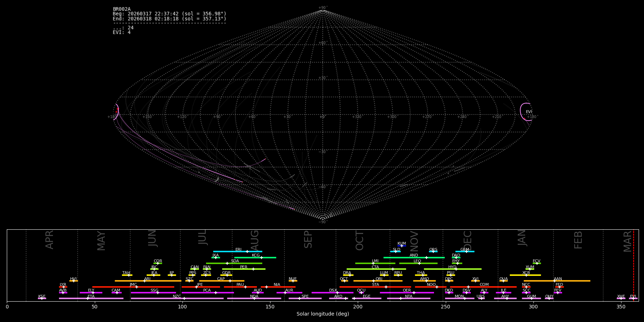
Task: Select the DRA shower label
Action: 347,273
